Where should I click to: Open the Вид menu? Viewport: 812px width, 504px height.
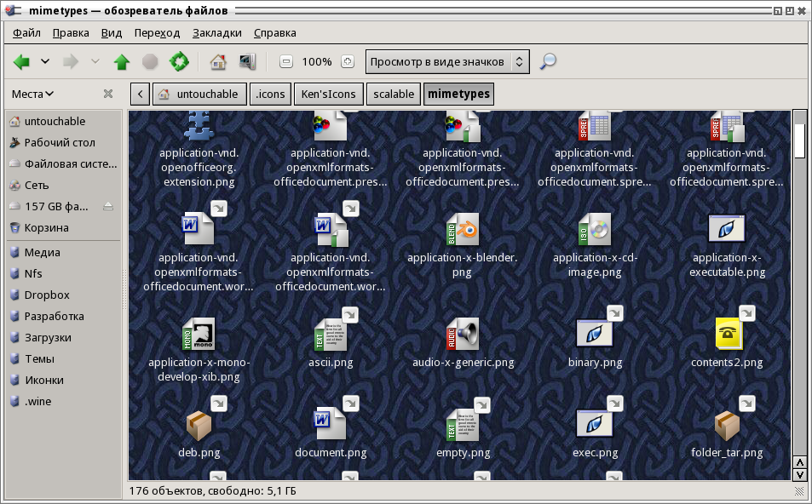[x=112, y=33]
